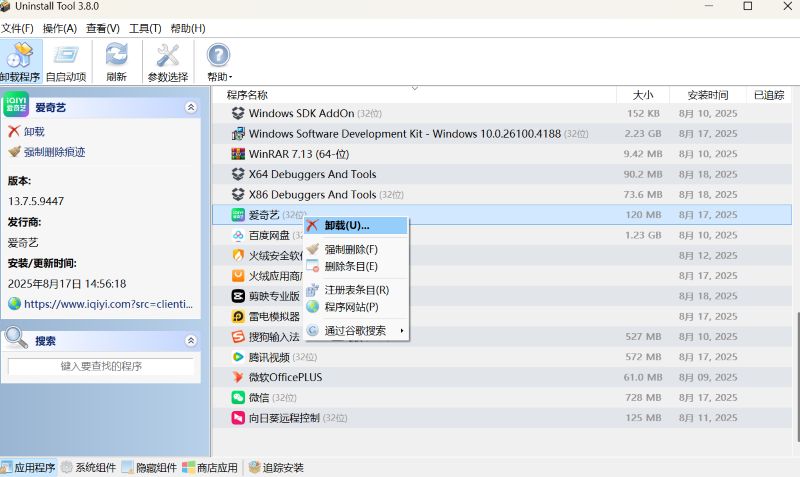Sort by the 安装时间 column header

[708, 95]
